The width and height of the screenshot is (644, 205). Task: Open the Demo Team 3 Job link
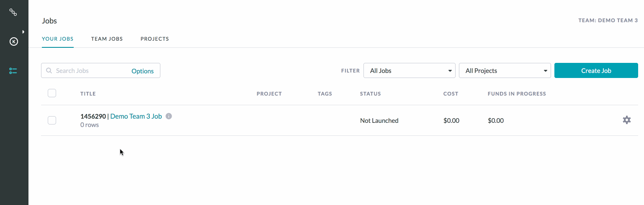tap(136, 116)
